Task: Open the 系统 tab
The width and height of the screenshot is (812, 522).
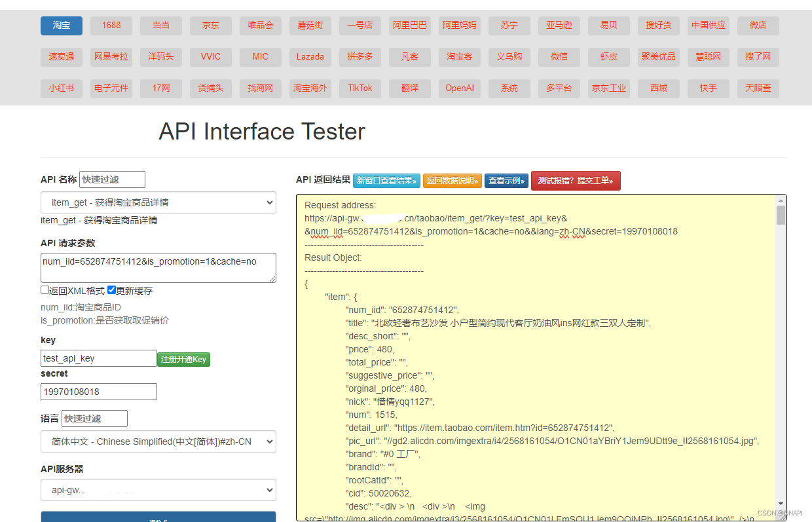Action: click(509, 88)
